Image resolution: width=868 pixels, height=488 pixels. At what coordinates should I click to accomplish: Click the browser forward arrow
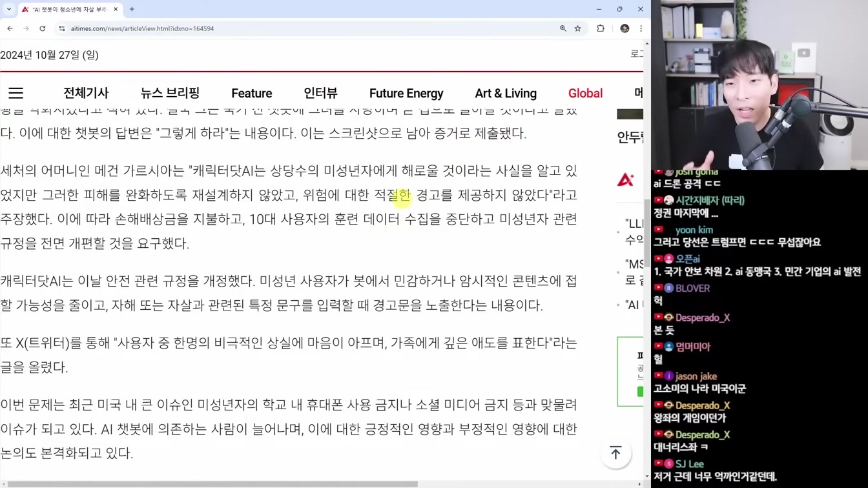click(x=26, y=28)
